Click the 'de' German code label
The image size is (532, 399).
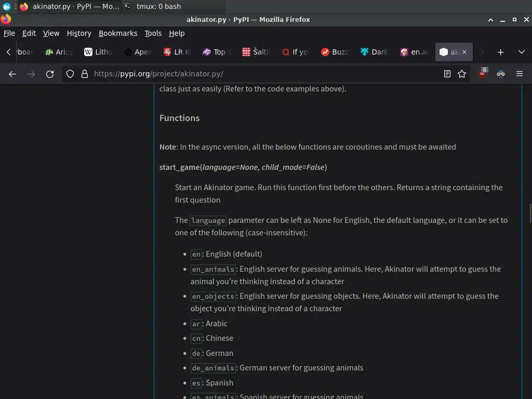[196, 353]
